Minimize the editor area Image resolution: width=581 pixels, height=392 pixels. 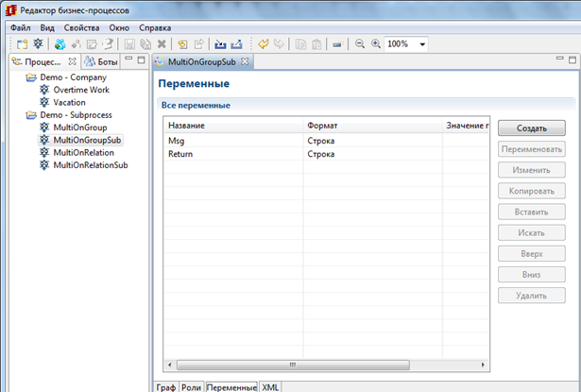[x=560, y=59]
